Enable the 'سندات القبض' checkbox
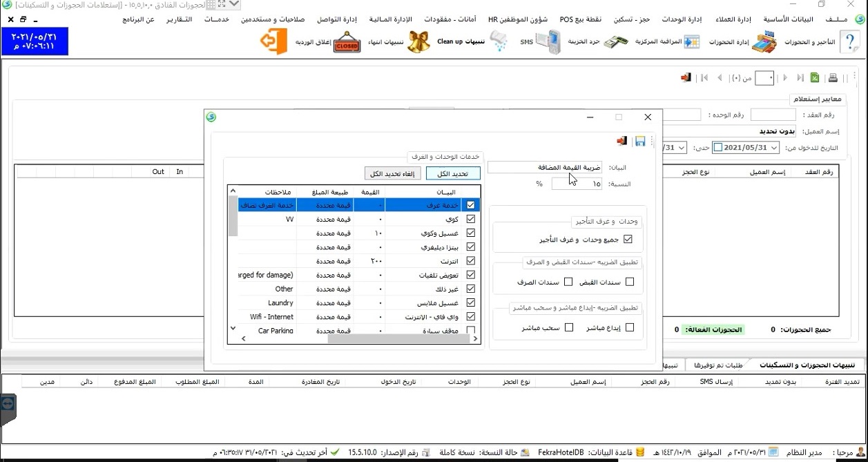 pos(629,282)
